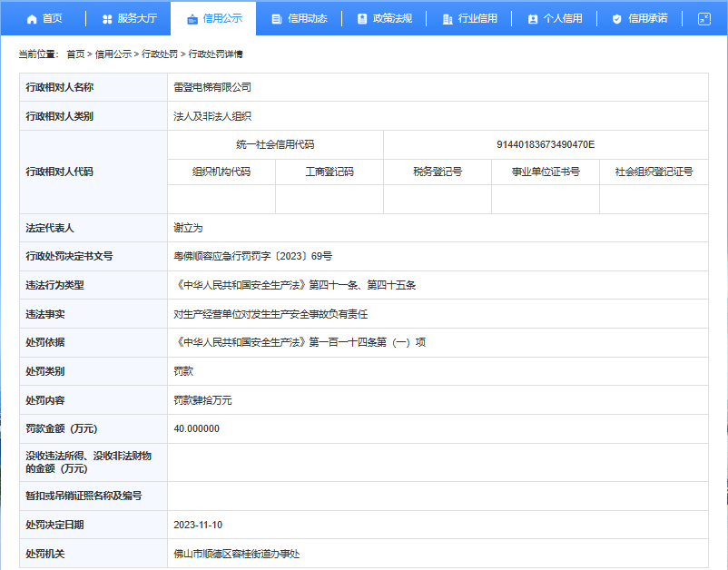Click the penalty amount 40.000000 value
The width and height of the screenshot is (728, 570).
196,428
